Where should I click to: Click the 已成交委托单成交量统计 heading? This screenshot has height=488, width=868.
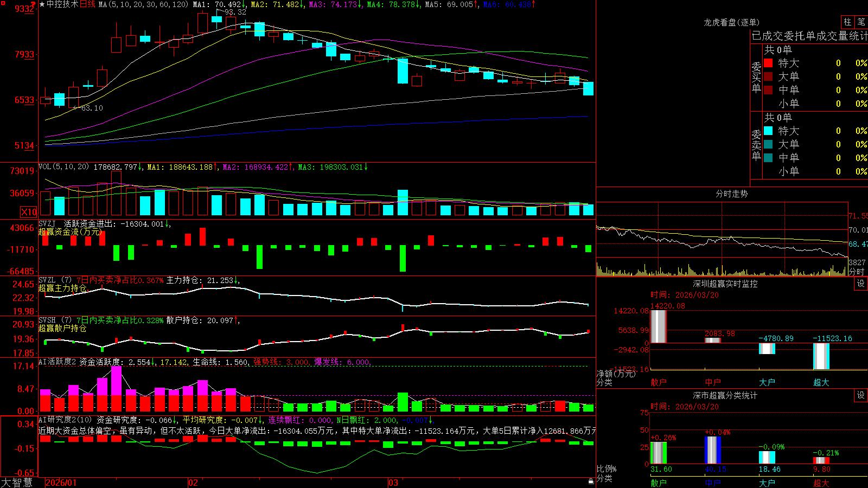click(x=809, y=36)
